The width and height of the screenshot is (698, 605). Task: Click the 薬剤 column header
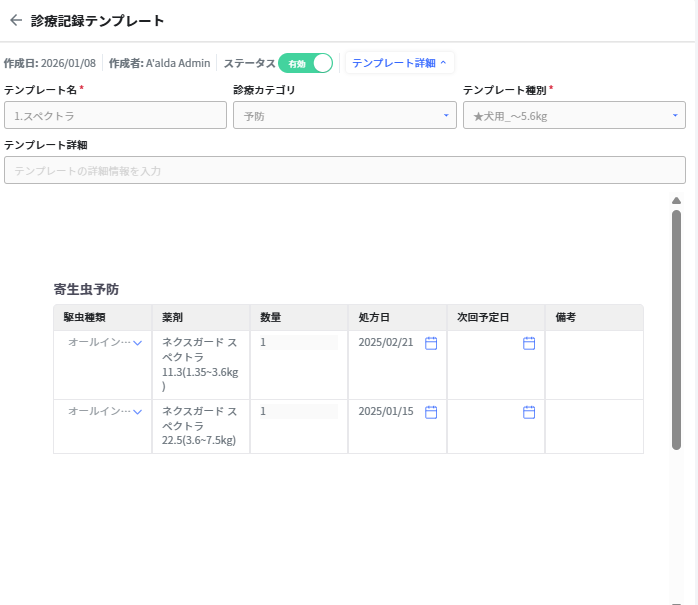(x=201, y=317)
